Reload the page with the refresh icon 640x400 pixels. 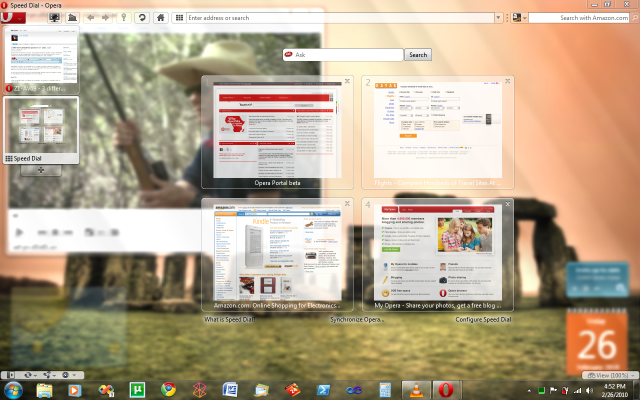pos(142,18)
